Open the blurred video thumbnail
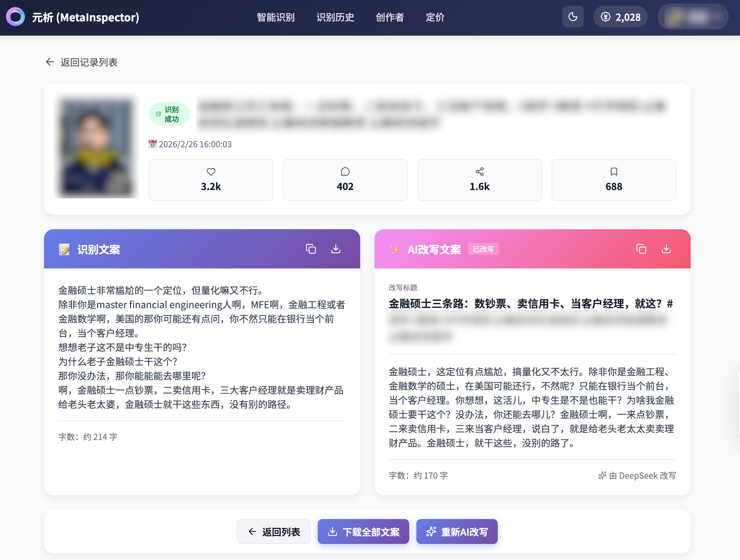 [x=96, y=146]
